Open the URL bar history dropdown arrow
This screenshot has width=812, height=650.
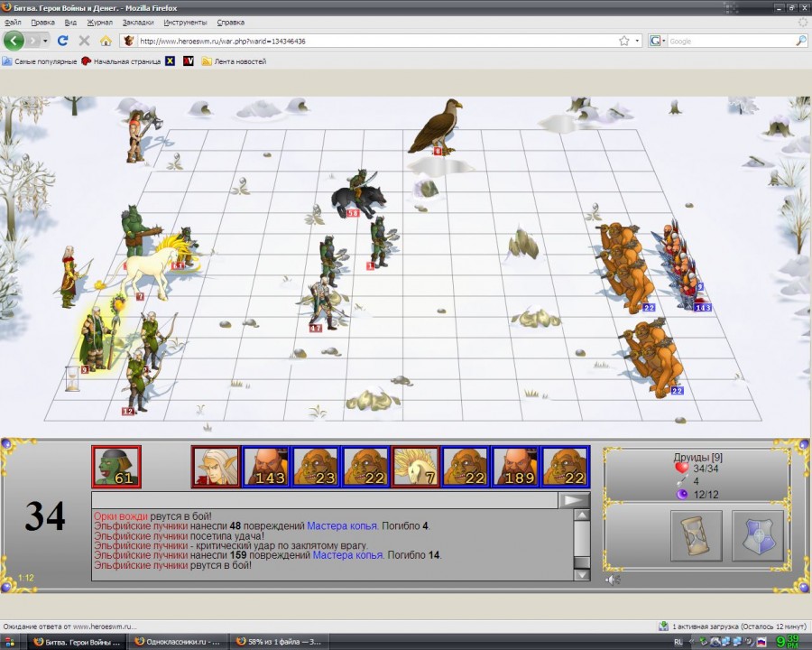(x=637, y=41)
